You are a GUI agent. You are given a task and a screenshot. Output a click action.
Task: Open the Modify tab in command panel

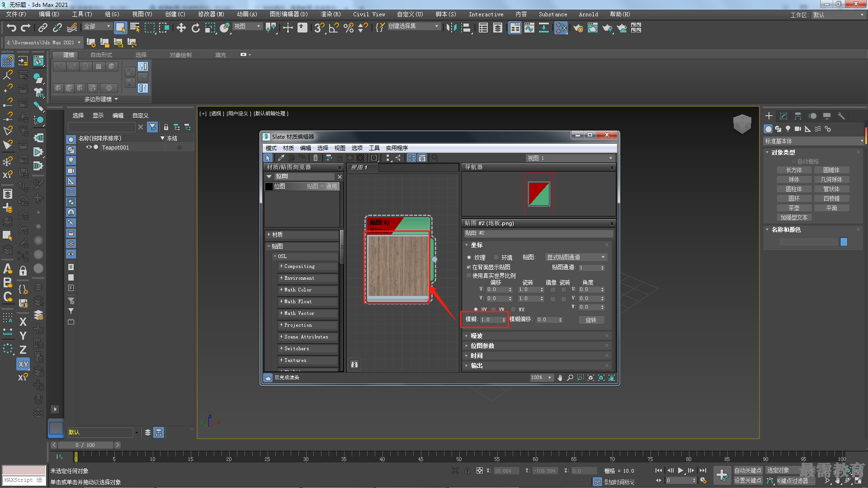tap(783, 116)
